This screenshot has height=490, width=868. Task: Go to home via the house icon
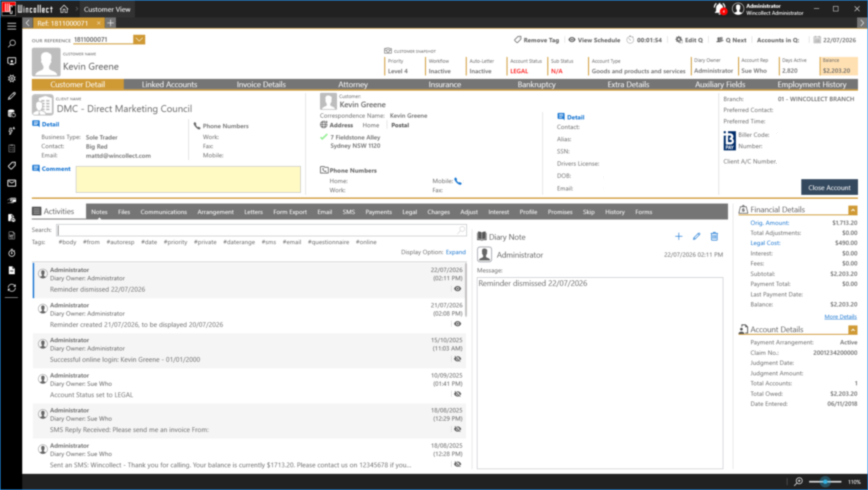click(64, 9)
